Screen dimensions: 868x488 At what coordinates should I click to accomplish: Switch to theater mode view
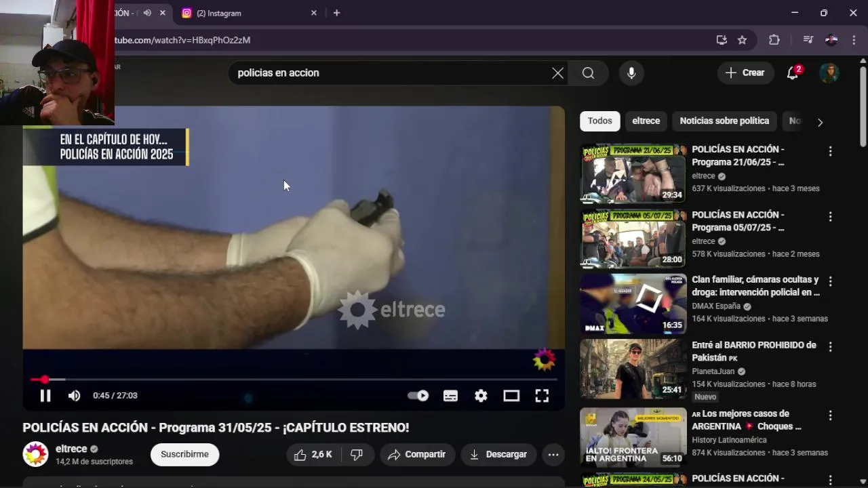click(511, 396)
